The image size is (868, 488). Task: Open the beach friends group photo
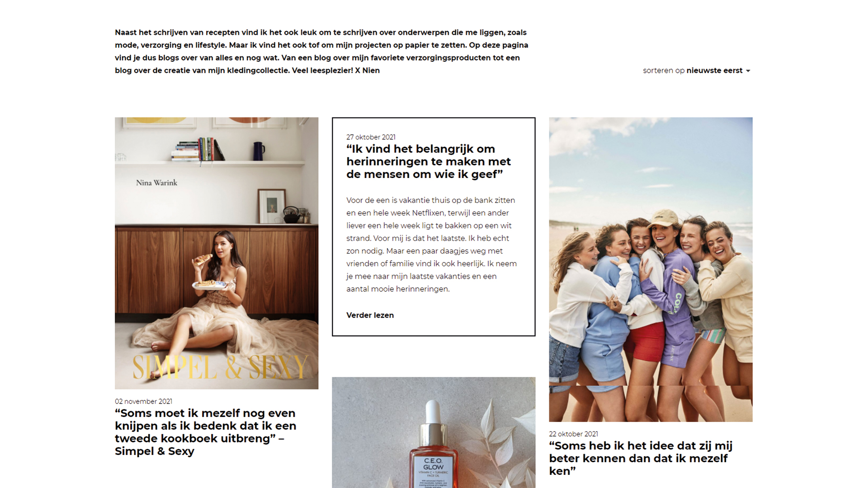pyautogui.click(x=651, y=269)
